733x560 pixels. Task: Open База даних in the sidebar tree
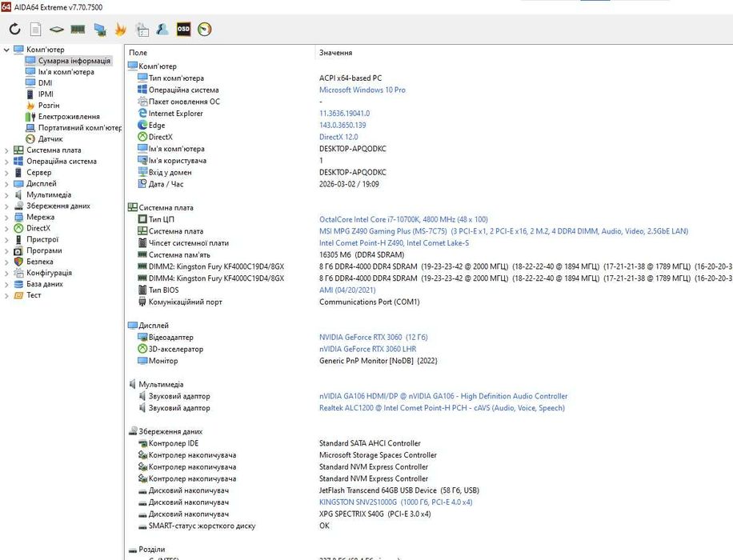click(x=44, y=284)
